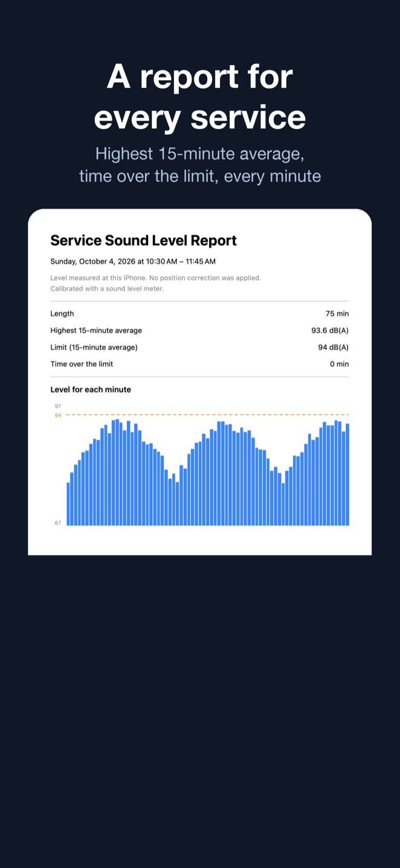400x868 pixels.
Task: Click 'Time over the limit' row label
Action: tap(82, 364)
